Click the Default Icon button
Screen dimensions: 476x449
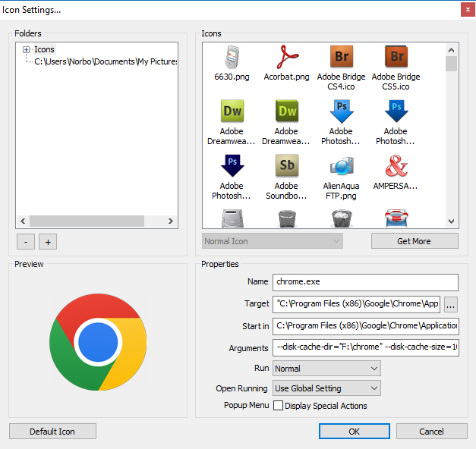click(x=52, y=431)
